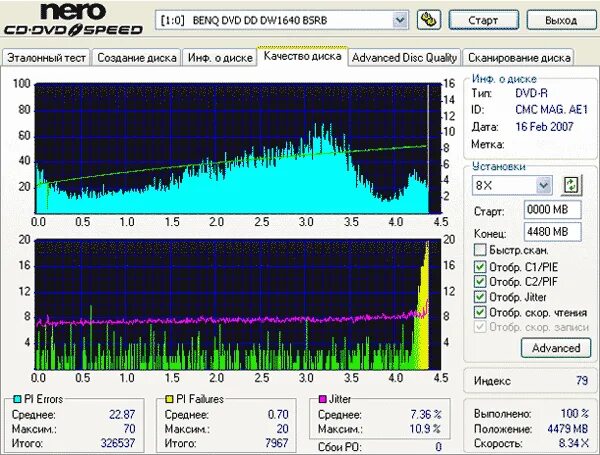Click the Выполнено value 100 %
This screenshot has width=600, height=455.
point(575,414)
